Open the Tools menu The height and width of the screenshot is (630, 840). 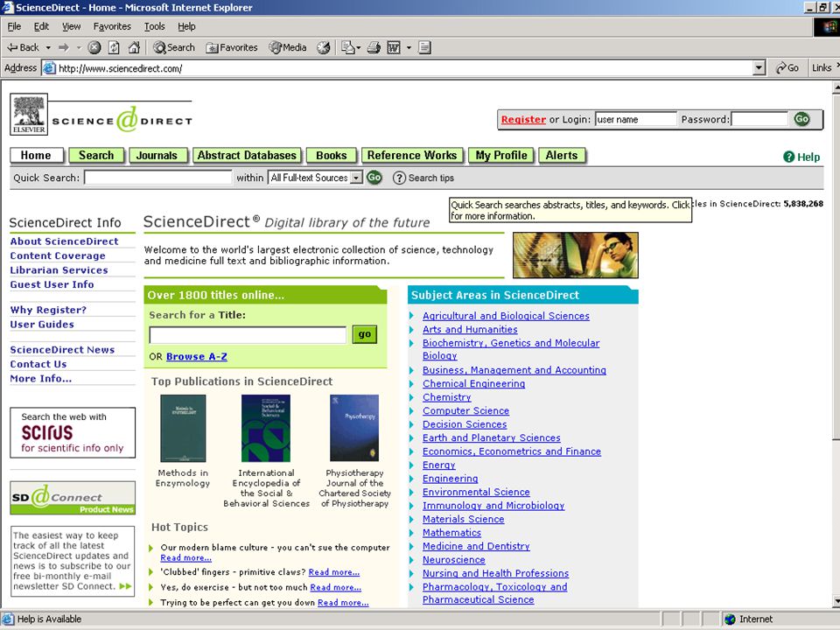coord(154,26)
